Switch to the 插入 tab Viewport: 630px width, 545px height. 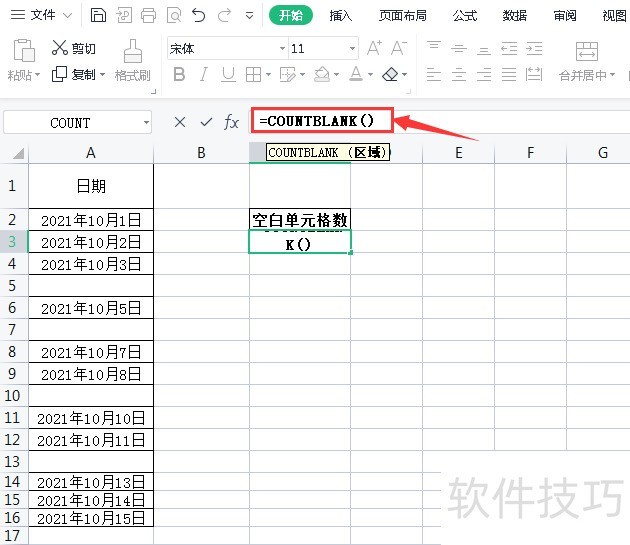tap(341, 16)
